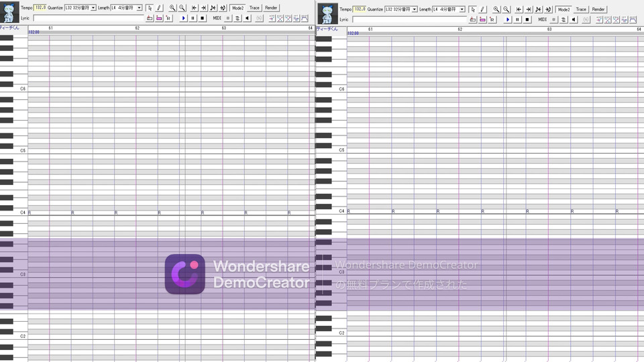
Task: Click the insert lyric icon in left window
Action: pos(150,18)
